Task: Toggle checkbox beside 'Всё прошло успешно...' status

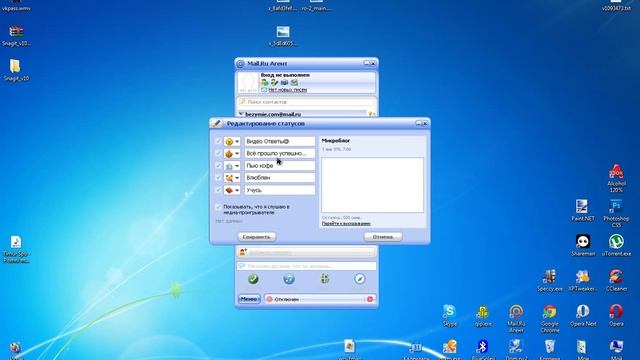Action: click(218, 153)
